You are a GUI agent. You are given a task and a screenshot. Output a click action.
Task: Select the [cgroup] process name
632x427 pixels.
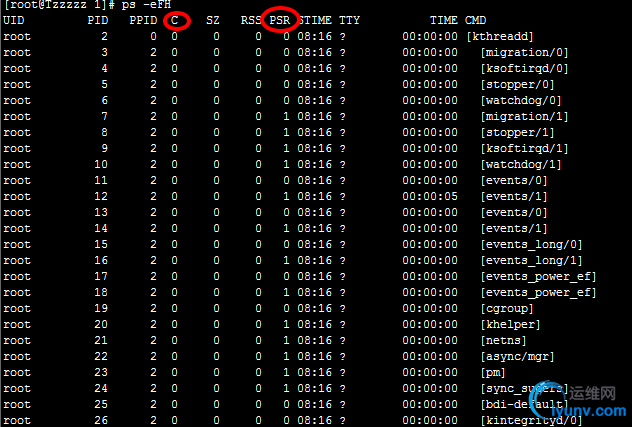(x=507, y=309)
